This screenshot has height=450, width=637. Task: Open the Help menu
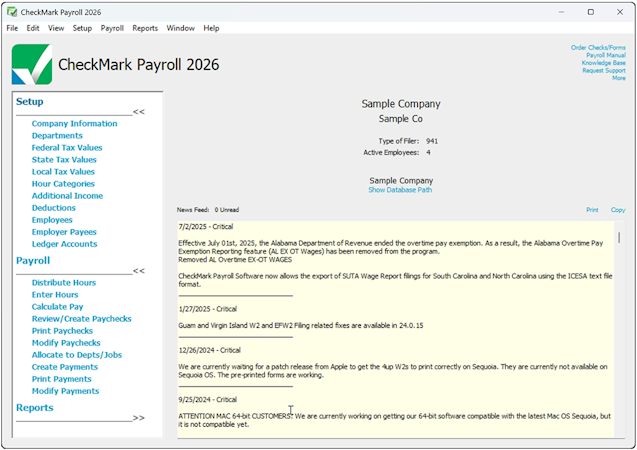click(211, 28)
